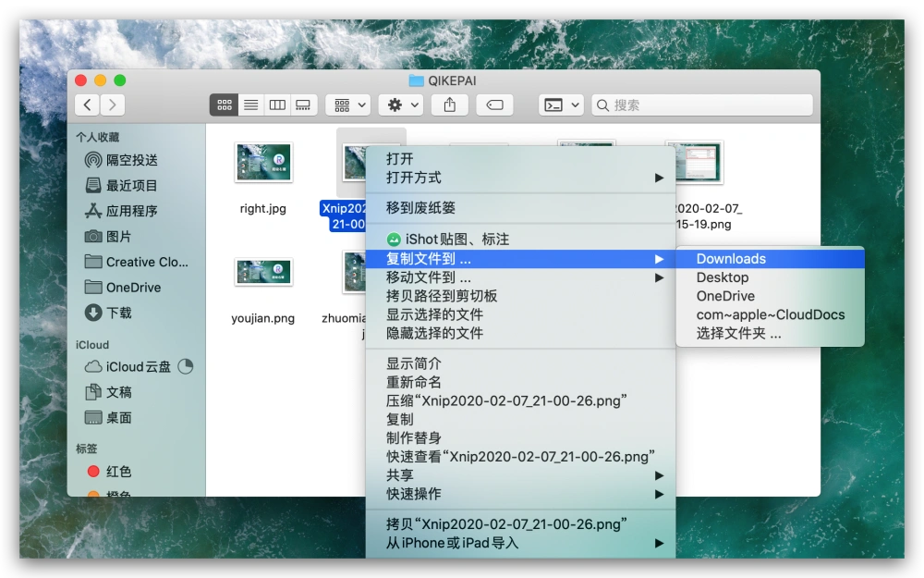This screenshot has height=578, width=924.
Task: Open the gear action dropdown menu
Action: (x=400, y=105)
